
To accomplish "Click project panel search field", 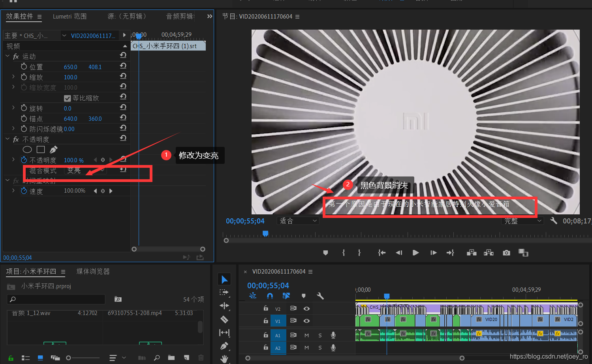I will pos(56,299).
